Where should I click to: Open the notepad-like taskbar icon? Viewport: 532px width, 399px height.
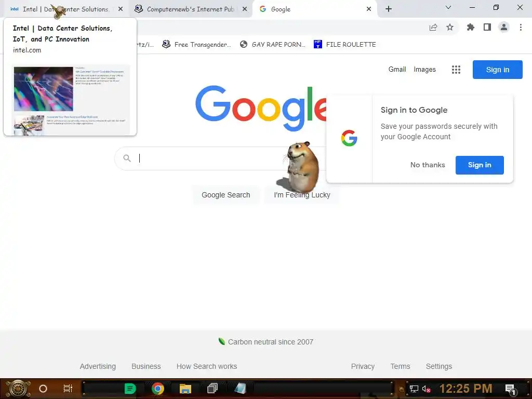click(x=240, y=389)
